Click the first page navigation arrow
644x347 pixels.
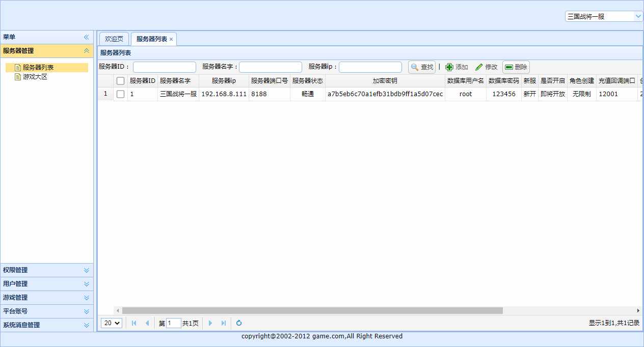pos(133,323)
